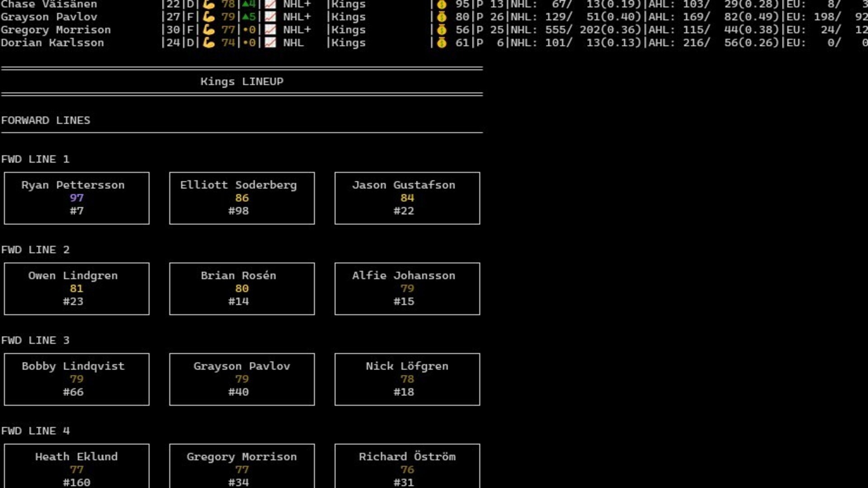Click the #98 jersey number on Soderberg's card
The width and height of the screenshot is (868, 488).
(x=238, y=211)
